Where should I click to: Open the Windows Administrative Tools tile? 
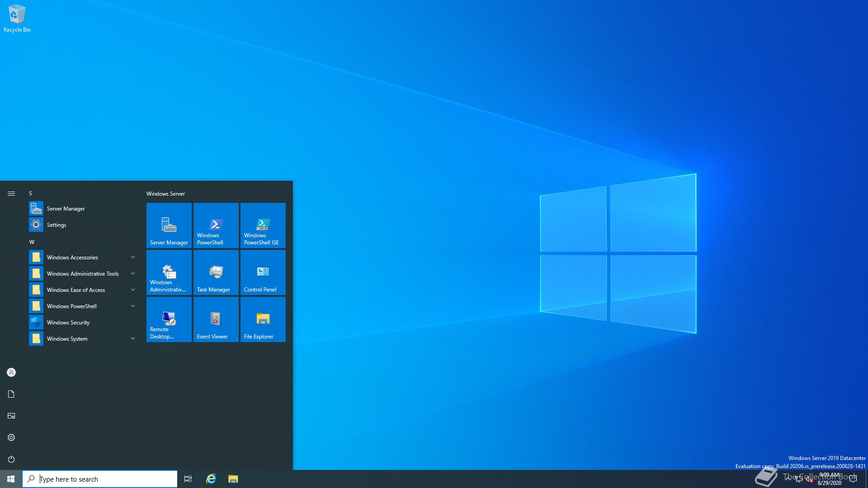169,272
